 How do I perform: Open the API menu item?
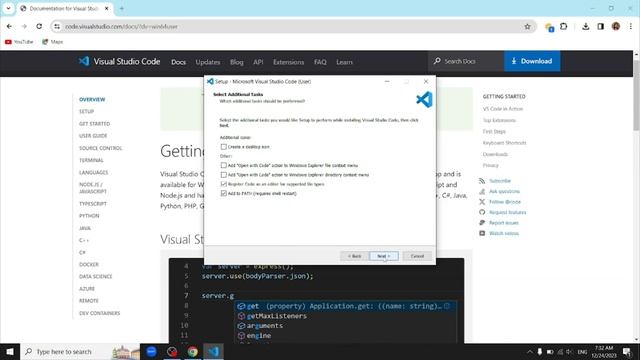click(258, 62)
